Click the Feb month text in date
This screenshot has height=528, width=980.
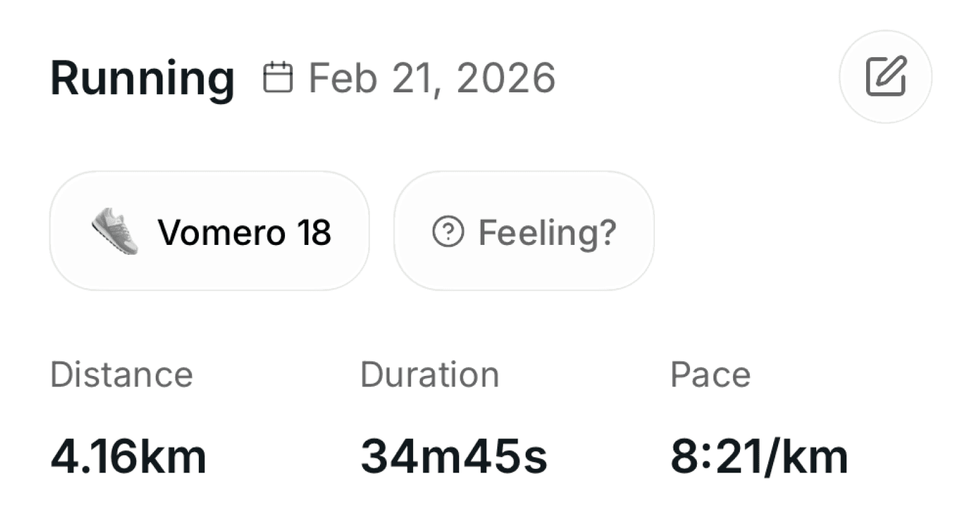point(343,78)
